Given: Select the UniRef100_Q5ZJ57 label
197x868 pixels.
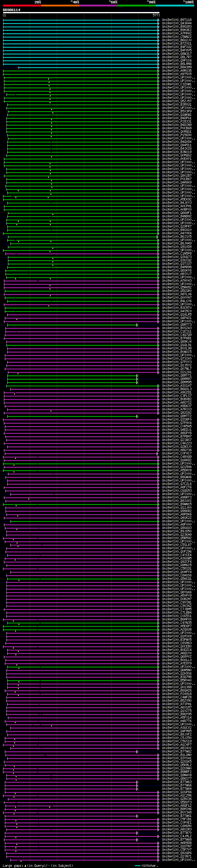Looking at the screenshot, I should 177,101.
